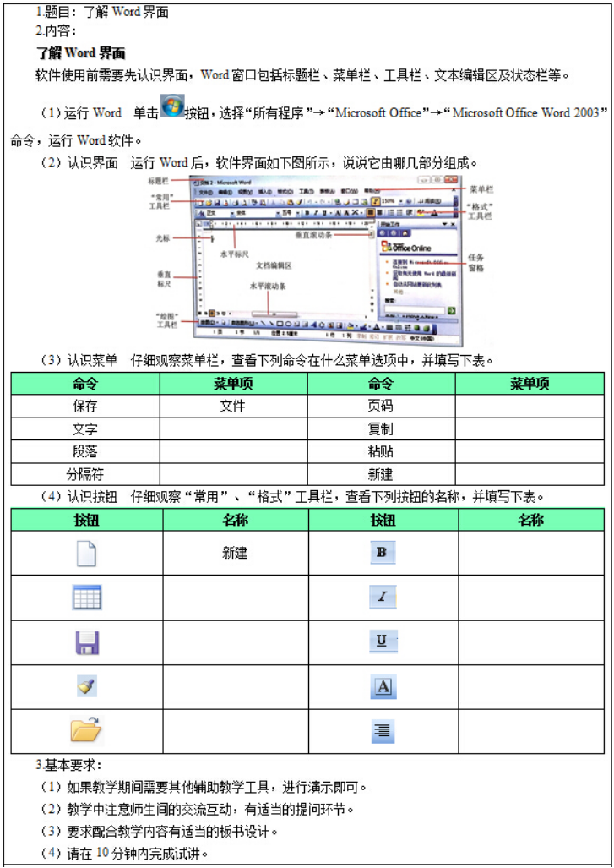Click the Windows Start orb icon
The height and width of the screenshot is (868, 614).
(172, 105)
